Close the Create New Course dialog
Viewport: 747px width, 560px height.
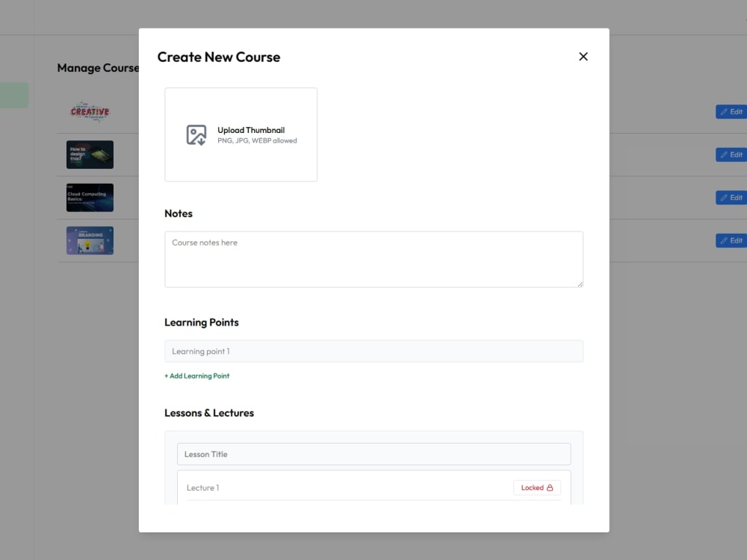(583, 57)
